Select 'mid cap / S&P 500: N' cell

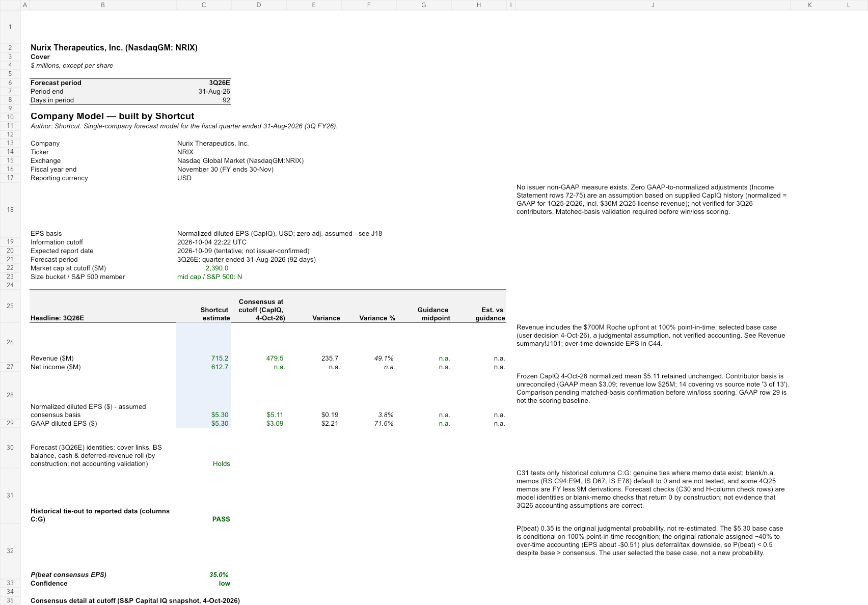[210, 277]
